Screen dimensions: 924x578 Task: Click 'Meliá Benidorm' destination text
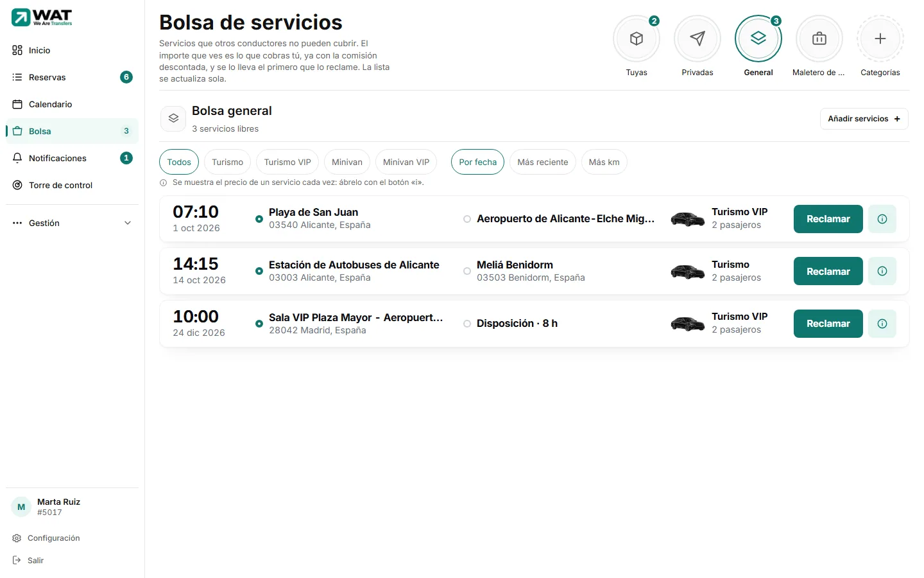515,265
